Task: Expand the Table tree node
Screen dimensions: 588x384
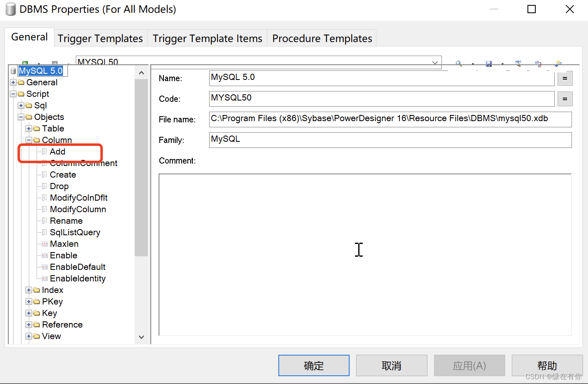Action: [x=29, y=129]
